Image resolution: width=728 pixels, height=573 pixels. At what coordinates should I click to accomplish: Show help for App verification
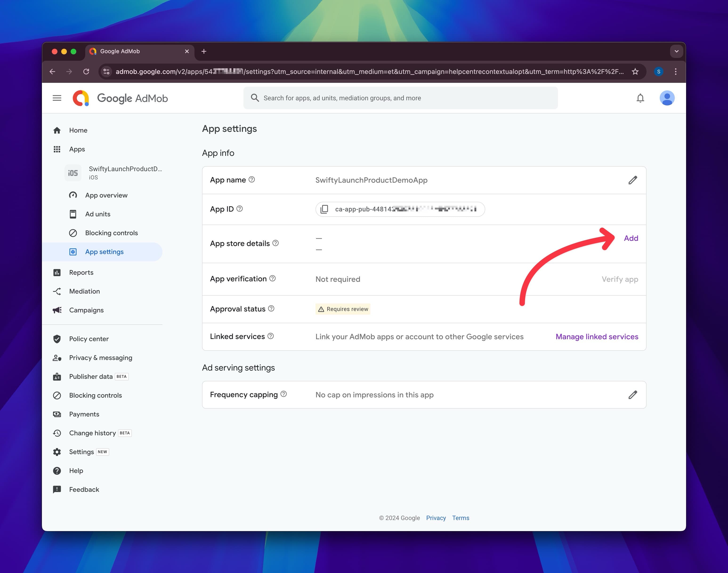click(272, 278)
